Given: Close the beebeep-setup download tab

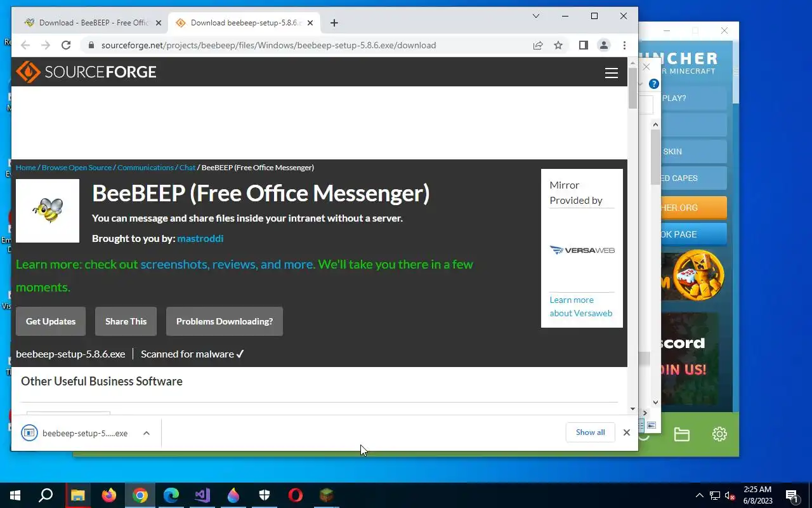Looking at the screenshot, I should 310,23.
